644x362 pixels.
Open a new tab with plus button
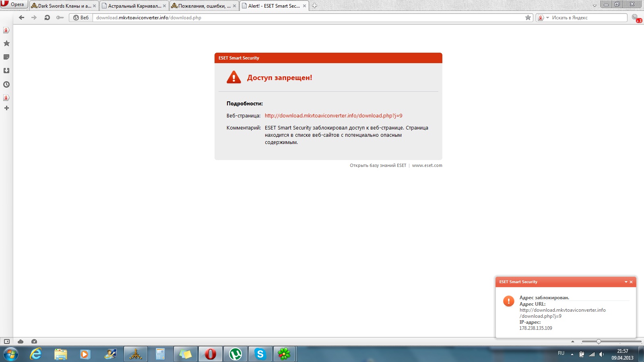[315, 6]
